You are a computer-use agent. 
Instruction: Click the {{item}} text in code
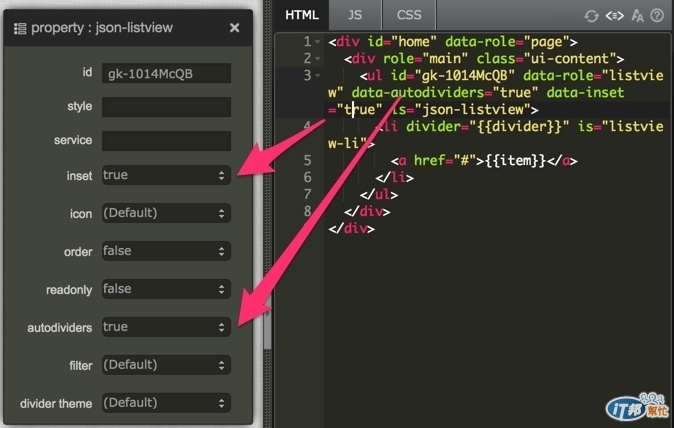[x=515, y=161]
